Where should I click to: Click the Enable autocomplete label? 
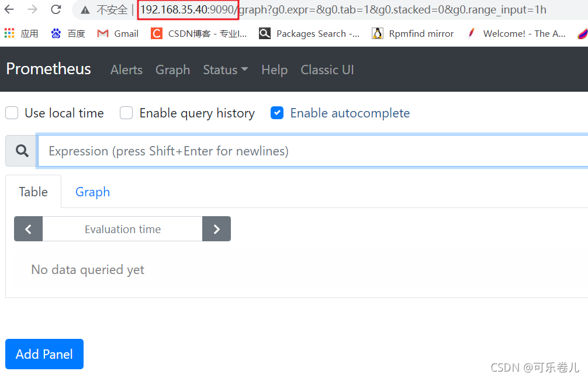point(350,113)
